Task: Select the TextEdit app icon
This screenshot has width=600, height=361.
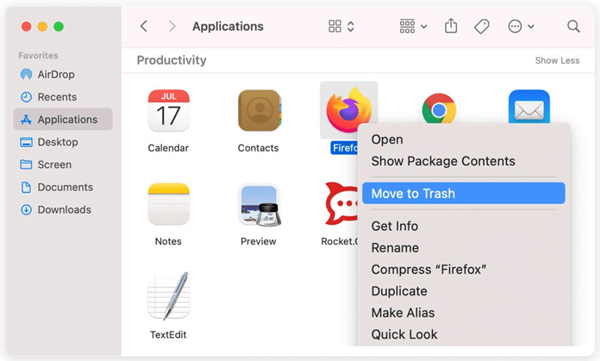Action: 168,296
